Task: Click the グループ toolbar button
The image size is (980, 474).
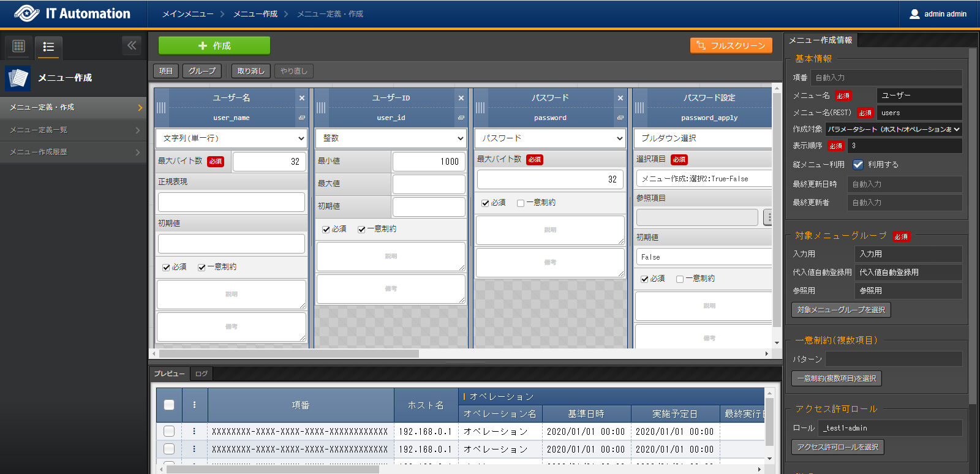Action: (202, 71)
